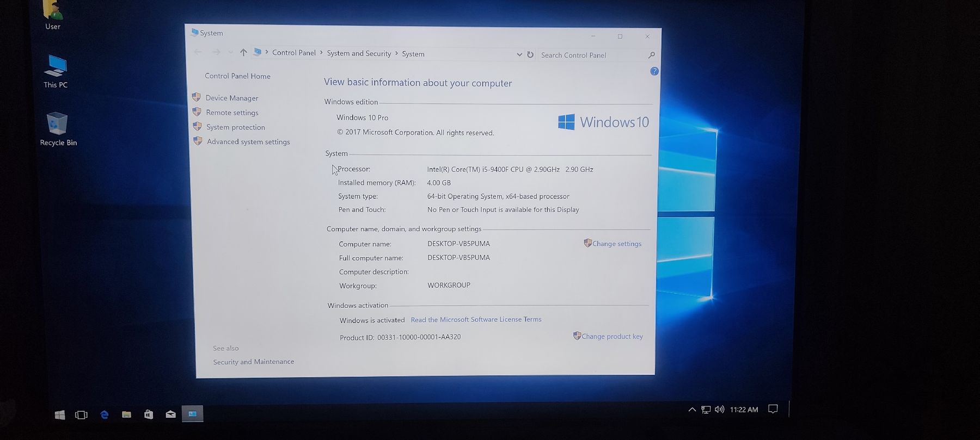Expand the chevron after System and Security

(x=396, y=53)
